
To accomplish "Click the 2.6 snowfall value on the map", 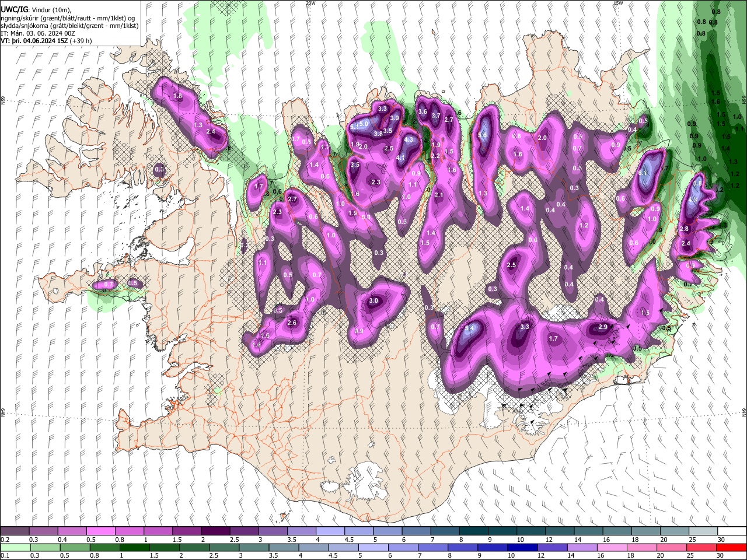I will 292,323.
